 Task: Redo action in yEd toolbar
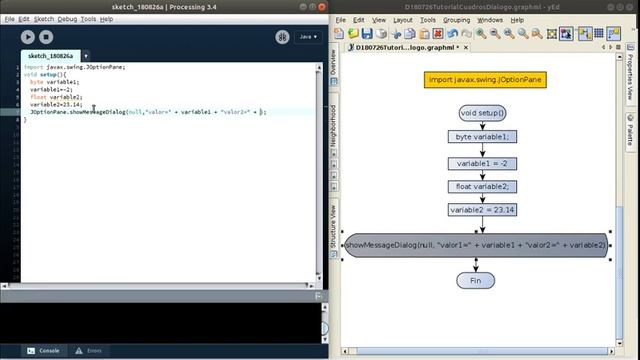pyautogui.click(x=466, y=33)
